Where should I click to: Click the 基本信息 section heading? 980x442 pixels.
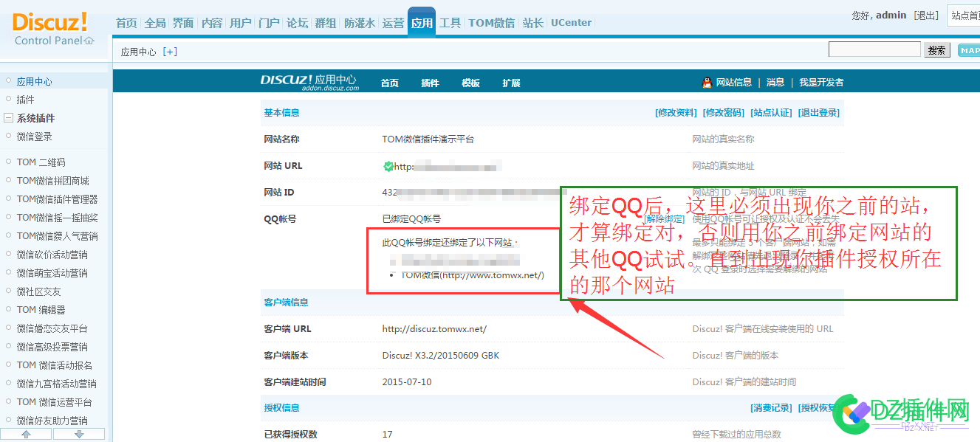[x=281, y=113]
